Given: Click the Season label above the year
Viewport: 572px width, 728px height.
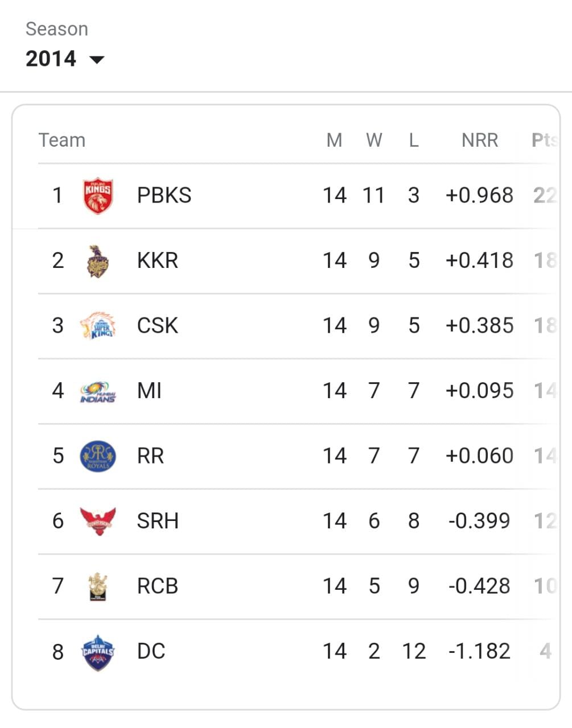Looking at the screenshot, I should tap(57, 29).
